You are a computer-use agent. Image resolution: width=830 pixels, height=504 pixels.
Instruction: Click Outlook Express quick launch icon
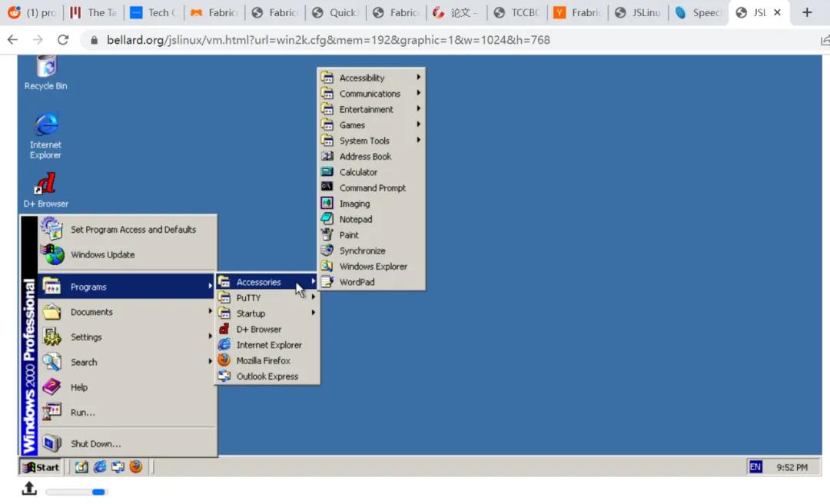click(x=118, y=467)
